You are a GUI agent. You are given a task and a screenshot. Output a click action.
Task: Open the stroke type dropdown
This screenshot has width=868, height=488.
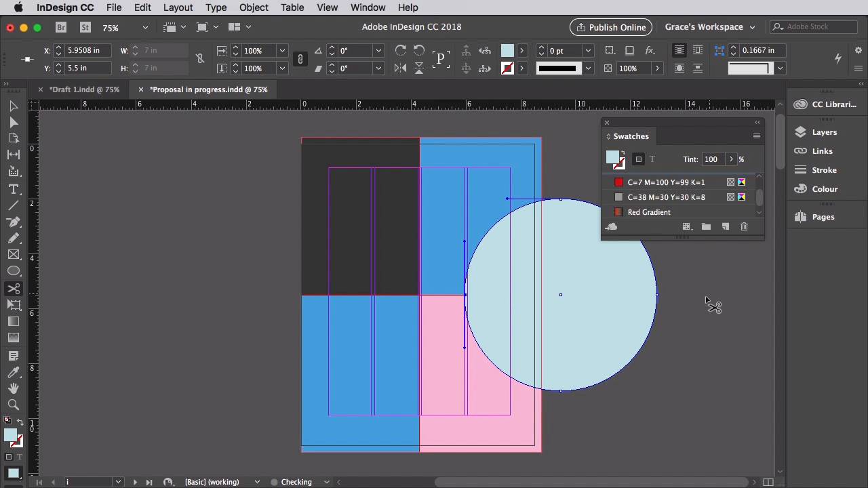(588, 68)
